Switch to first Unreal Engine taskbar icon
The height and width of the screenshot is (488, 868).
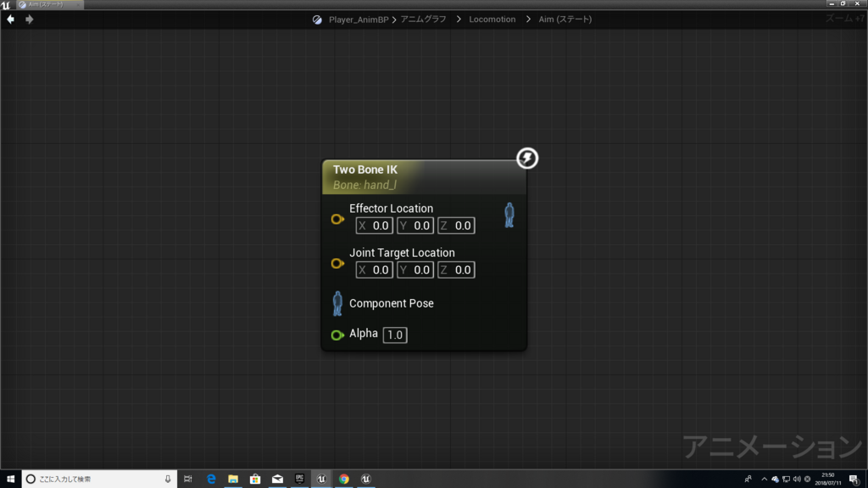[321, 479]
